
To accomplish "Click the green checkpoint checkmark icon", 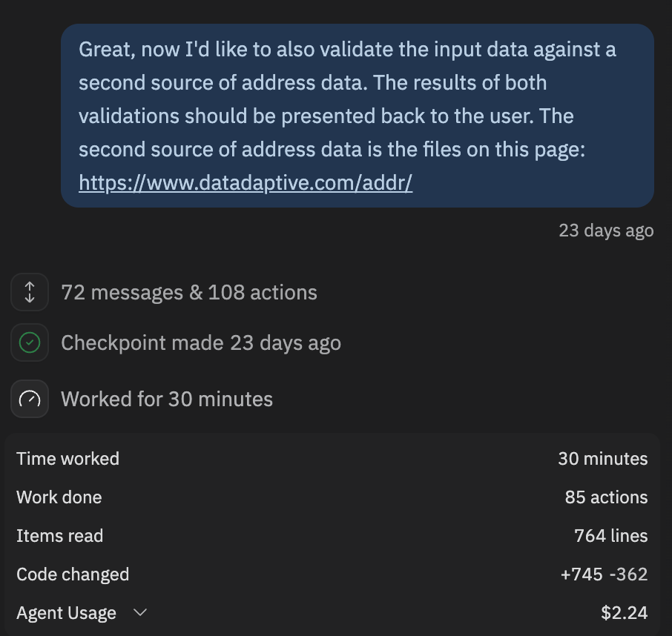I will click(x=30, y=342).
